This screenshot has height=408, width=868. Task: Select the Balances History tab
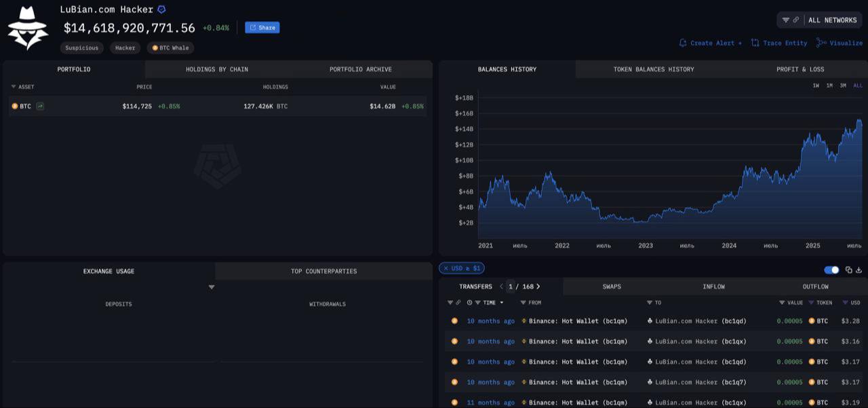point(507,69)
